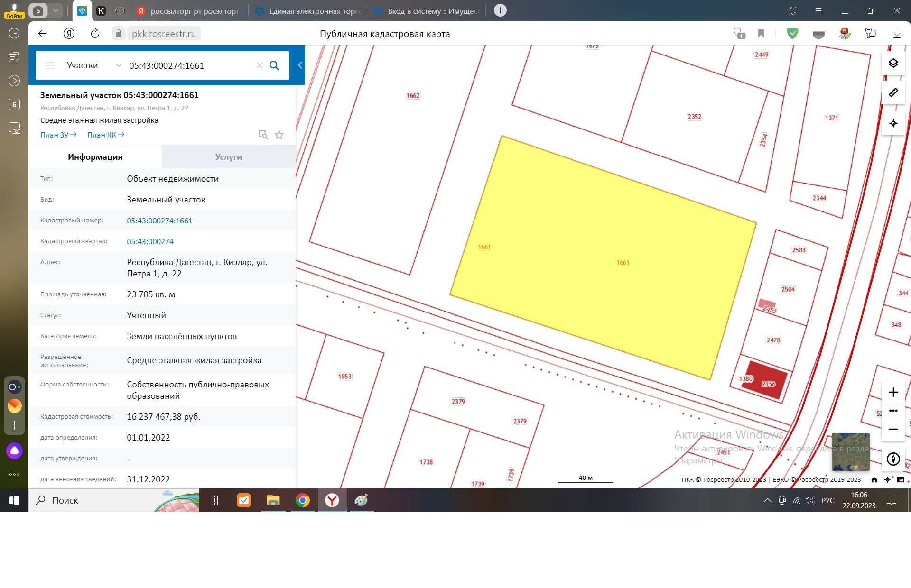Screen dimensions: 911x588
Task: Clear the cadastral number search field
Action: 260,65
